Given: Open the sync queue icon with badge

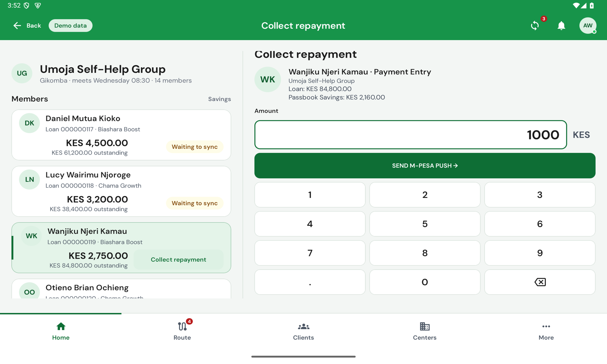Looking at the screenshot, I should (x=535, y=25).
